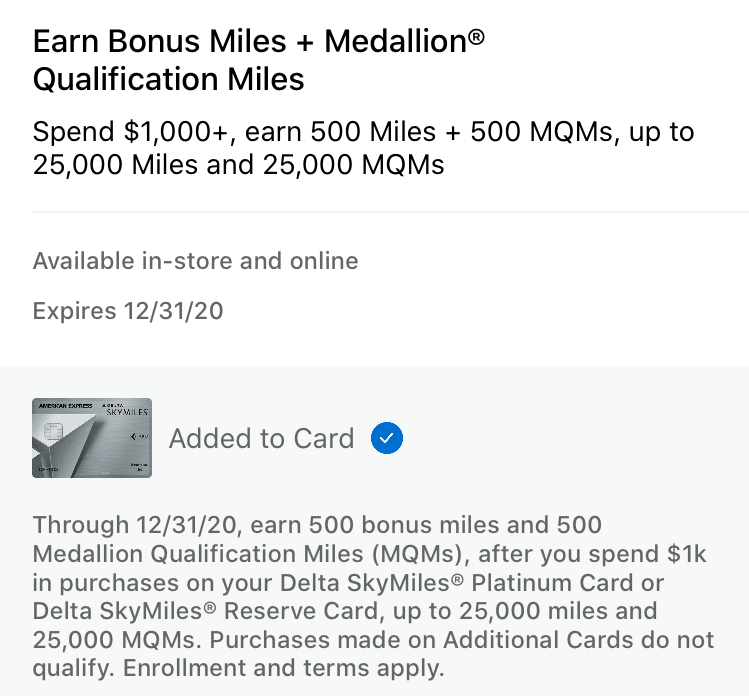Select "Available in-store and online" text
749x696 pixels.
tap(195, 261)
